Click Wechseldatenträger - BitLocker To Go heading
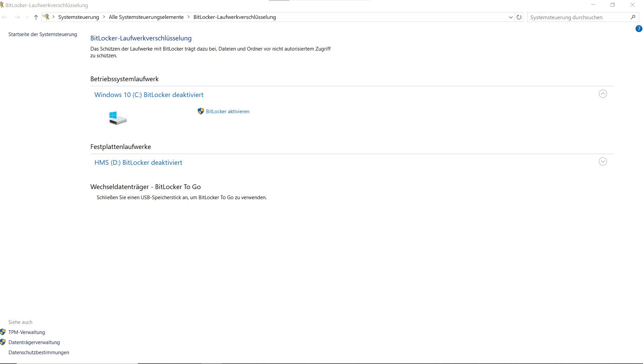643x364 pixels. pyautogui.click(x=146, y=187)
